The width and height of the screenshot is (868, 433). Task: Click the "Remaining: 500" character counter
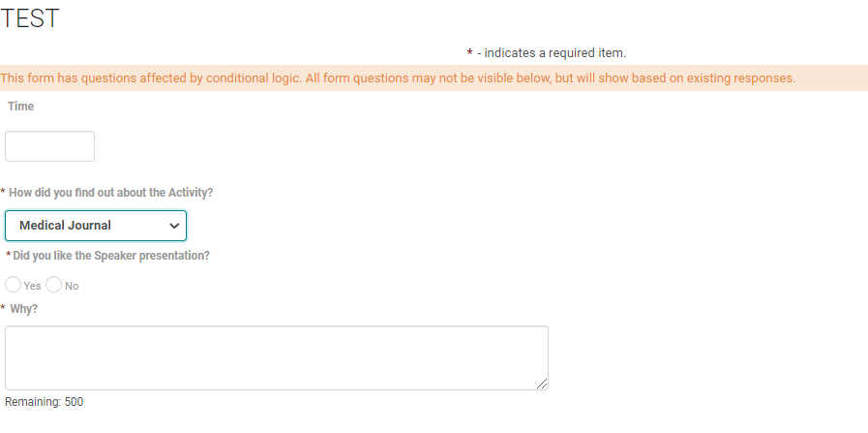(44, 402)
